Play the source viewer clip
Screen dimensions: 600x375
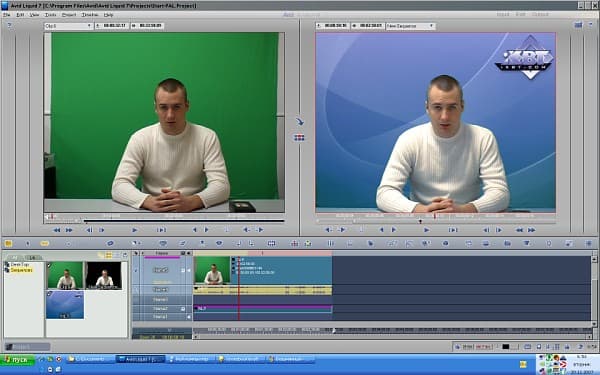(134, 230)
